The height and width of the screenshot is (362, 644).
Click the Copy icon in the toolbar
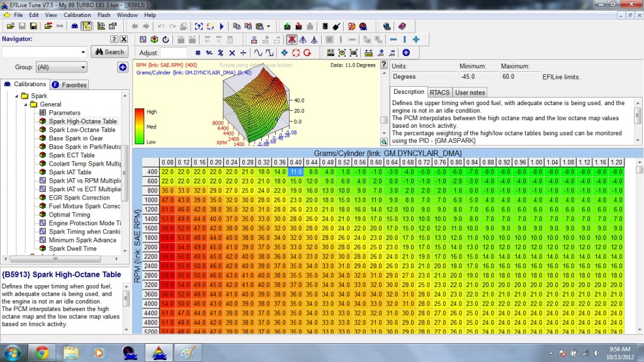pyautogui.click(x=237, y=26)
